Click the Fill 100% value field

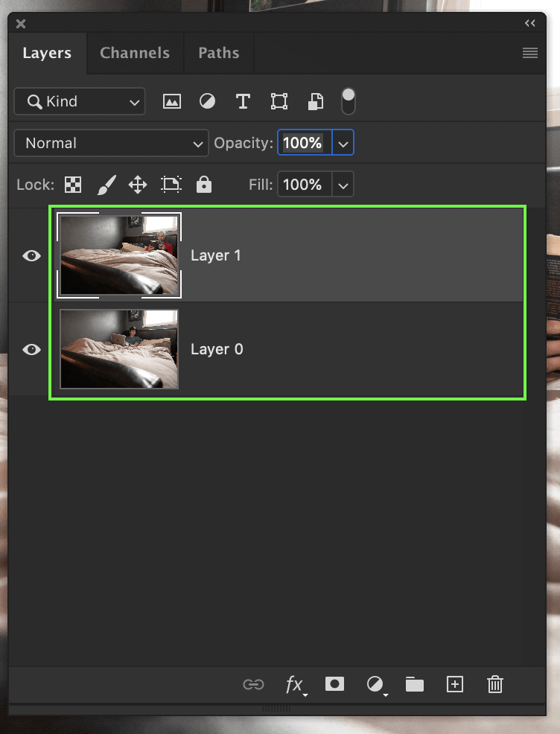[305, 185]
